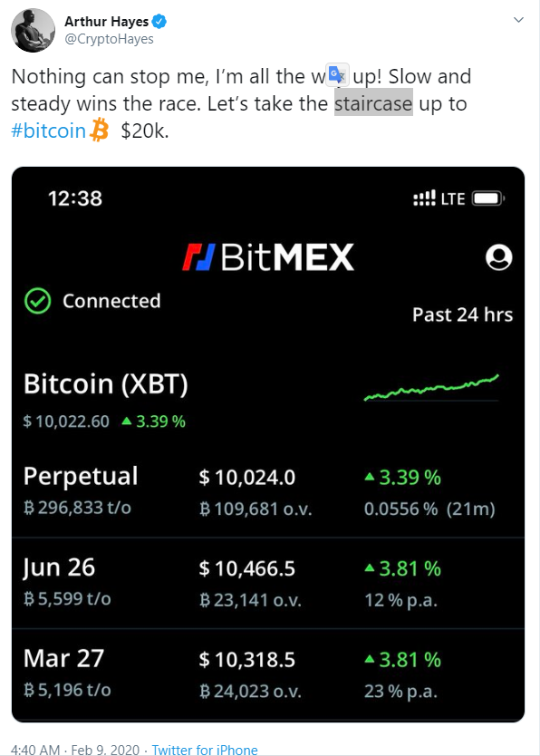This screenshot has width=540, height=756.
Task: Click the BitMEX logo
Action: point(268,257)
